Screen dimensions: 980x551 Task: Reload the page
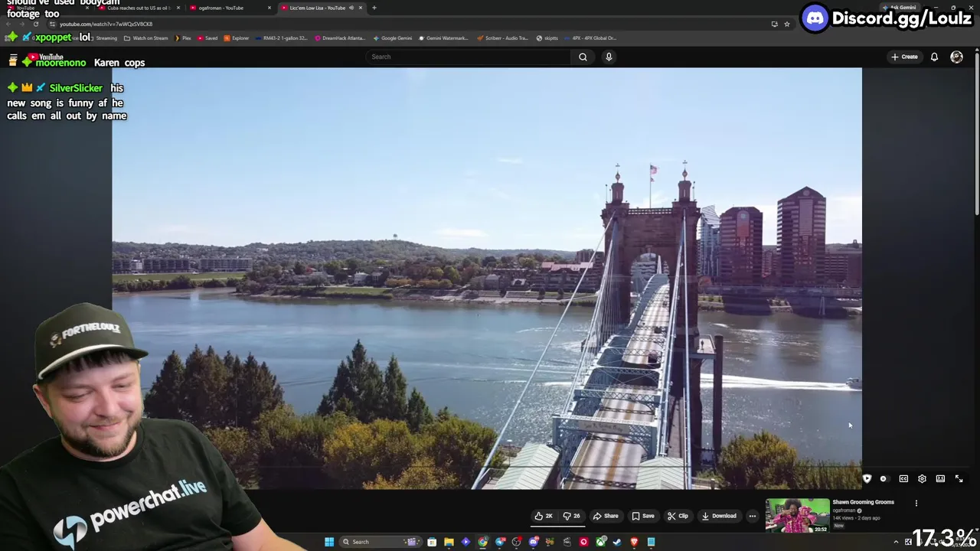click(35, 24)
